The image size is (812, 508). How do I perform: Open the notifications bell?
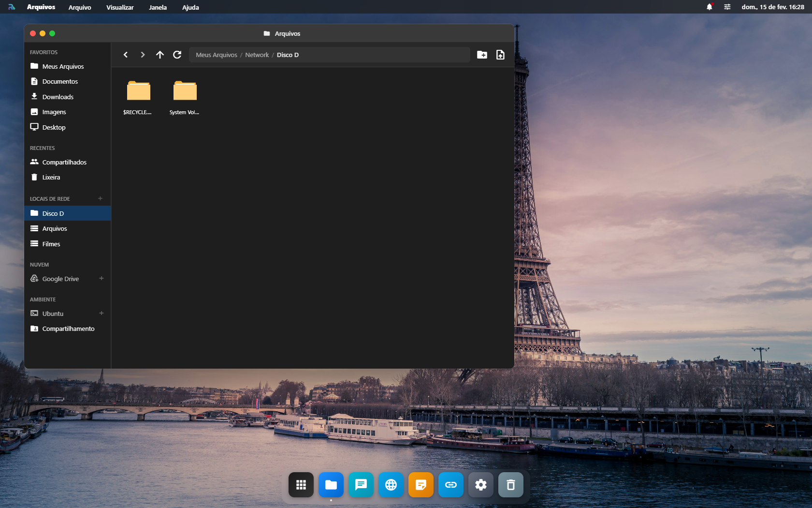coord(709,7)
